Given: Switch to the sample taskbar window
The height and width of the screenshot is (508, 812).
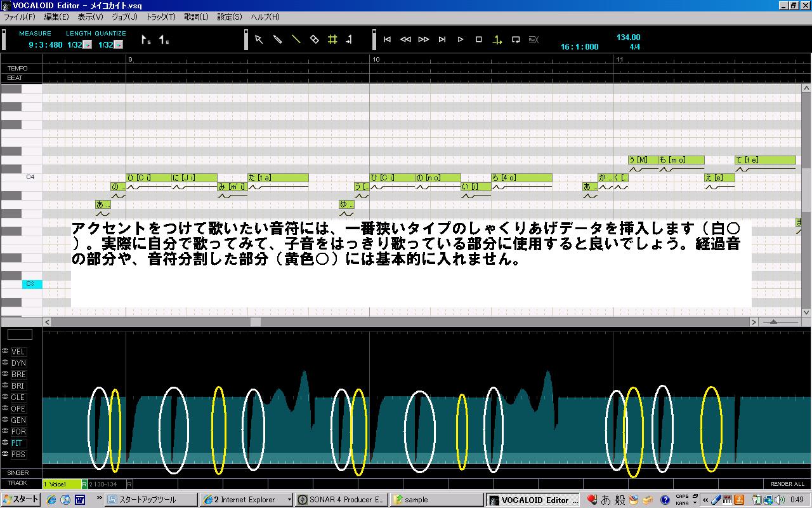Looking at the screenshot, I should (436, 500).
